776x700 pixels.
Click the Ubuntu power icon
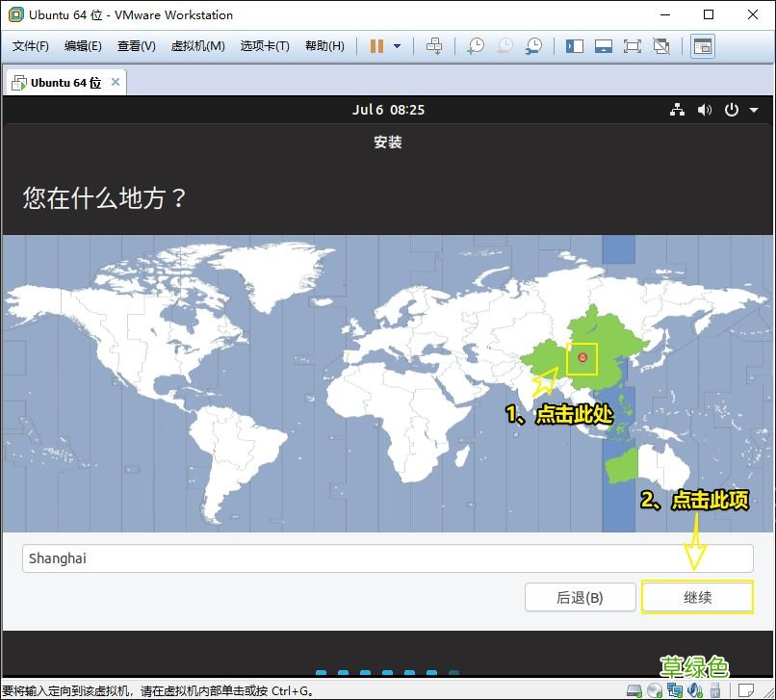(x=732, y=110)
